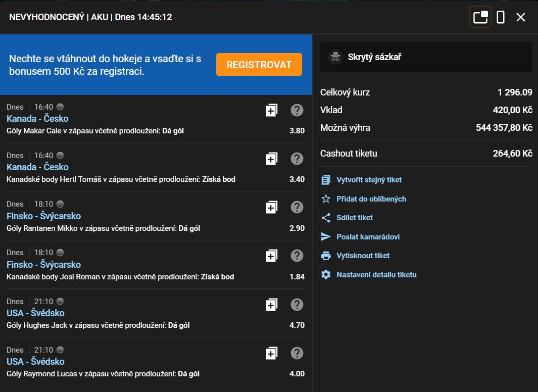
Task: Select the Cashout tiketu value 264,60 Kč
Action: pyautogui.click(x=513, y=153)
